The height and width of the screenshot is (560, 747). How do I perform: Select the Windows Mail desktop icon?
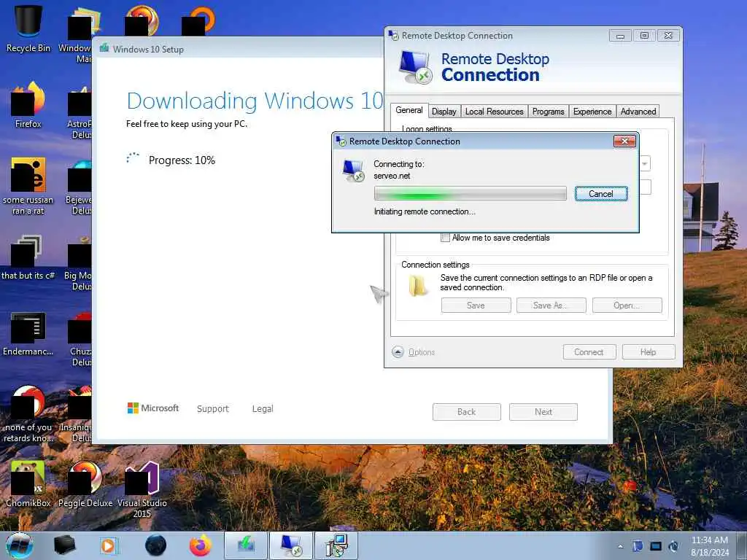[76, 34]
